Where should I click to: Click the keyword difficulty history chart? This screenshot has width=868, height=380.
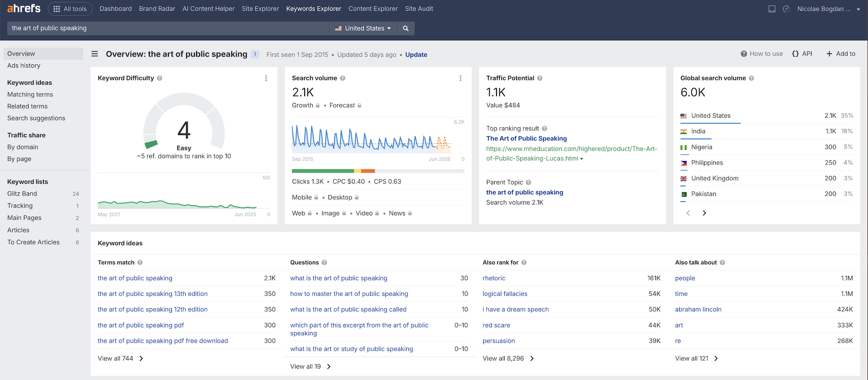177,204
